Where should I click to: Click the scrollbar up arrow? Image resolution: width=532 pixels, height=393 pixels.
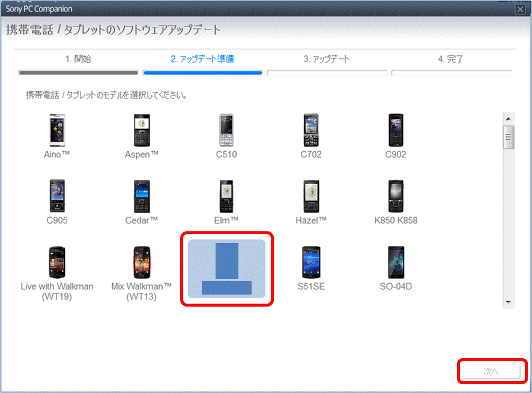[x=508, y=119]
